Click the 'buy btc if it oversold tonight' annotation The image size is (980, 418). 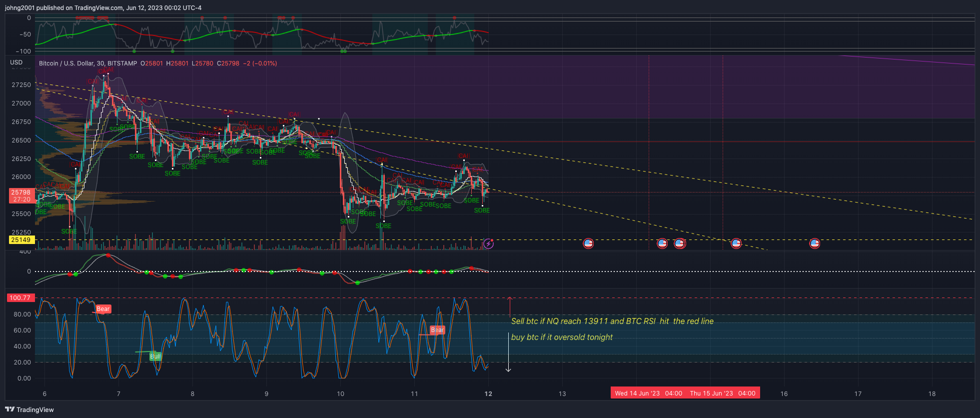coord(562,337)
